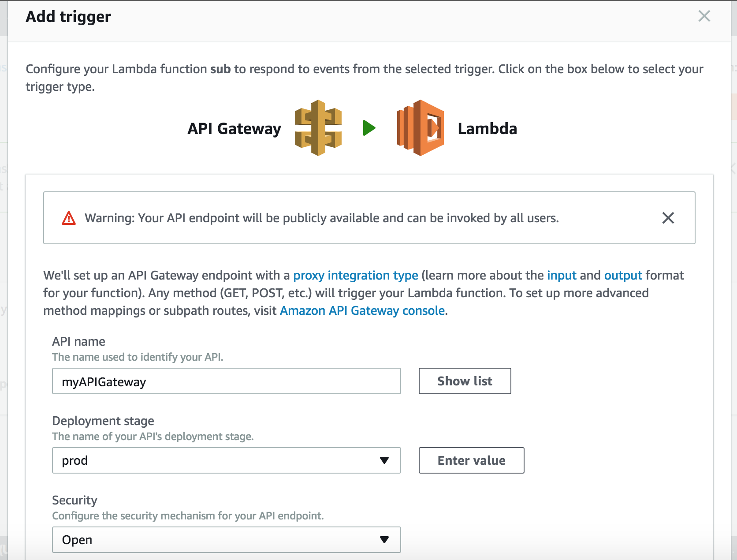Click the Lambda label text

pos(487,129)
